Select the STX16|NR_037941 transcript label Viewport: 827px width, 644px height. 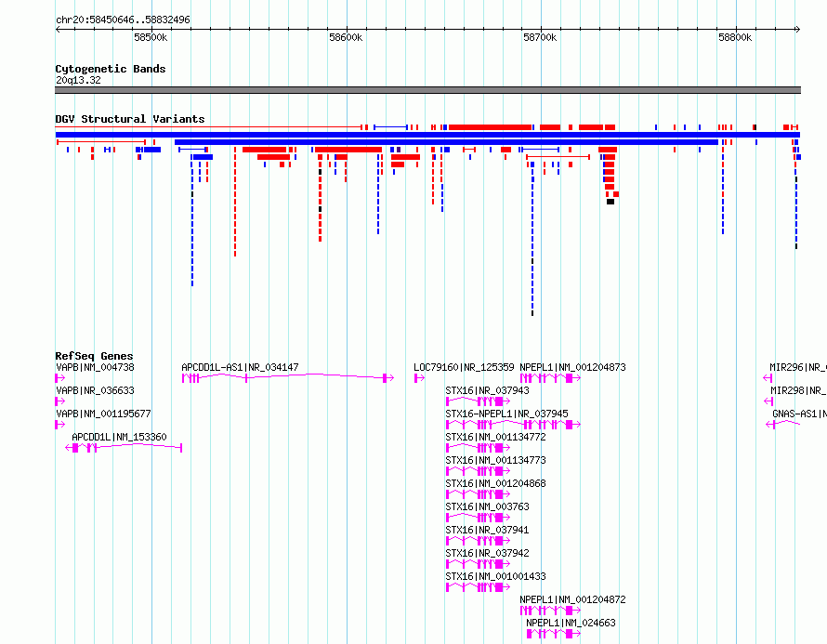point(487,530)
